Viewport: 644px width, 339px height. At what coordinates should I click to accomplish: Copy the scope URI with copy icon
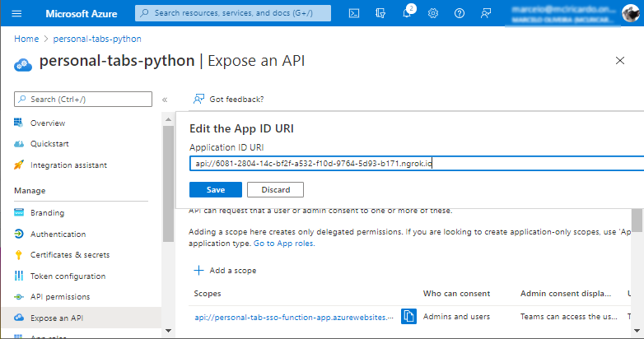click(x=408, y=317)
